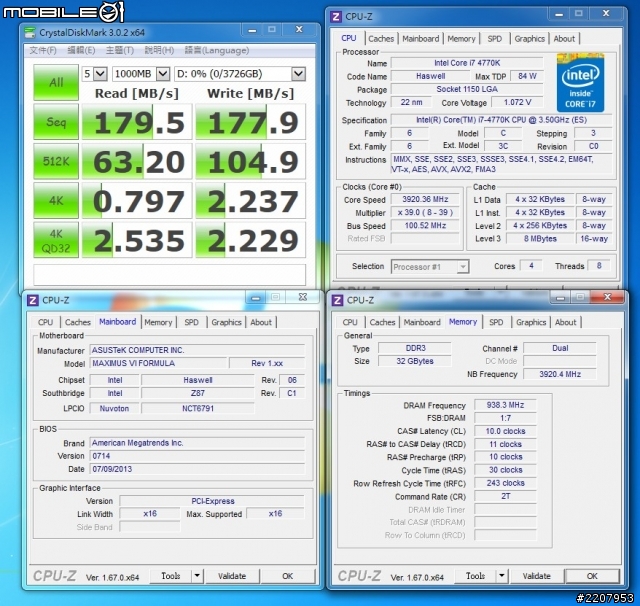This screenshot has width=640, height=606.
Task: Start the 4K QD32 benchmark test
Action: (56, 240)
